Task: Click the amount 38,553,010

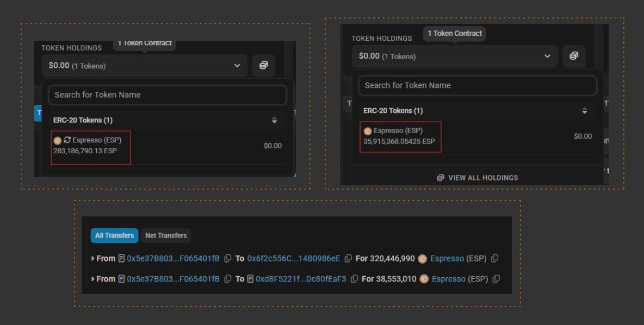Action: [396, 279]
